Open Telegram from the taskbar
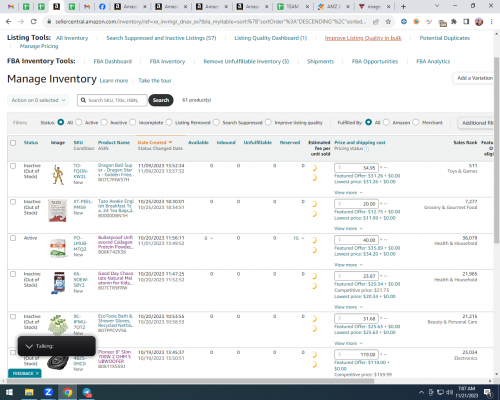The width and height of the screenshot is (500, 400). 87,392
